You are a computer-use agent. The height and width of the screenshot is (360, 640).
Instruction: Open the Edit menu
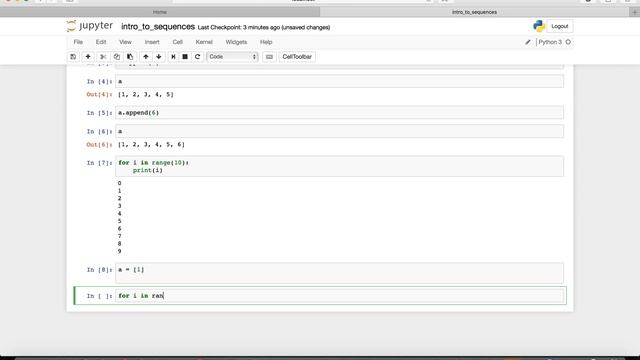coord(101,42)
